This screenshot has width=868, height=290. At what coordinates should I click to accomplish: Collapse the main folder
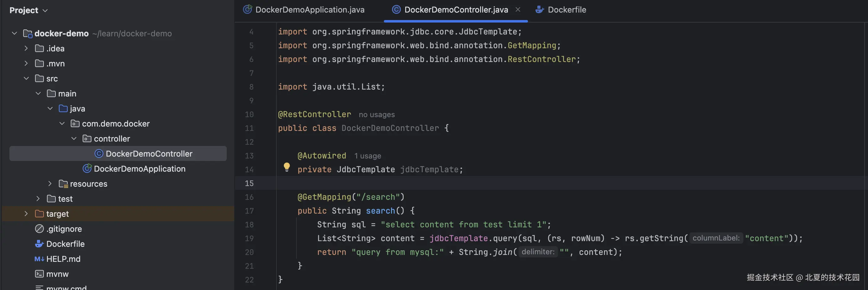[x=38, y=93]
